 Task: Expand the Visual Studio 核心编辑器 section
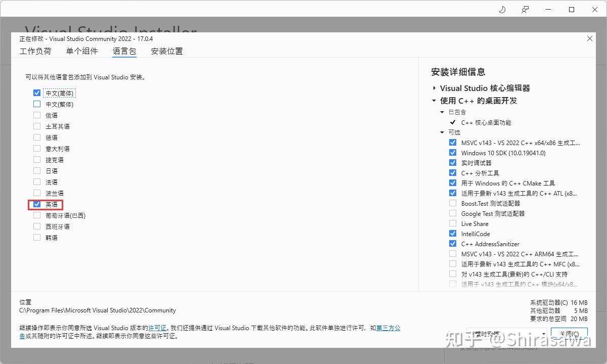[x=435, y=88]
